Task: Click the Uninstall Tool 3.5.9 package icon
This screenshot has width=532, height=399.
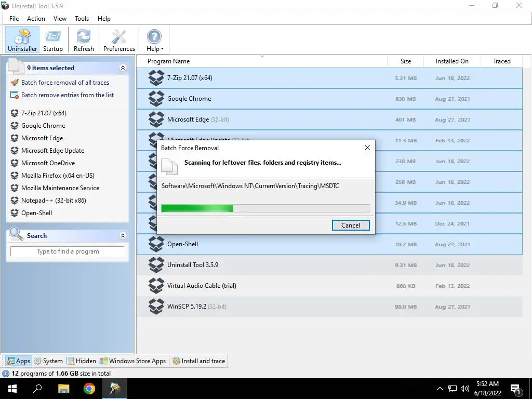Action: coord(156,265)
